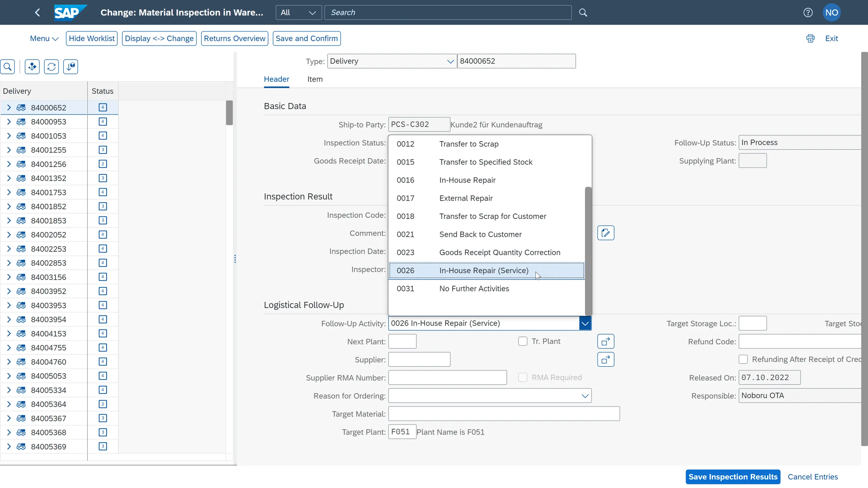Open the help icon in the shell bar
868x488 pixels.
(x=808, y=12)
